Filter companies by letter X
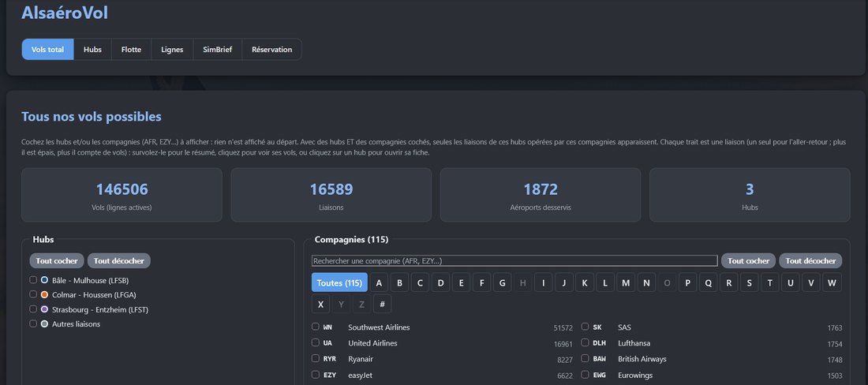This screenshot has height=385, width=868. pyautogui.click(x=320, y=304)
